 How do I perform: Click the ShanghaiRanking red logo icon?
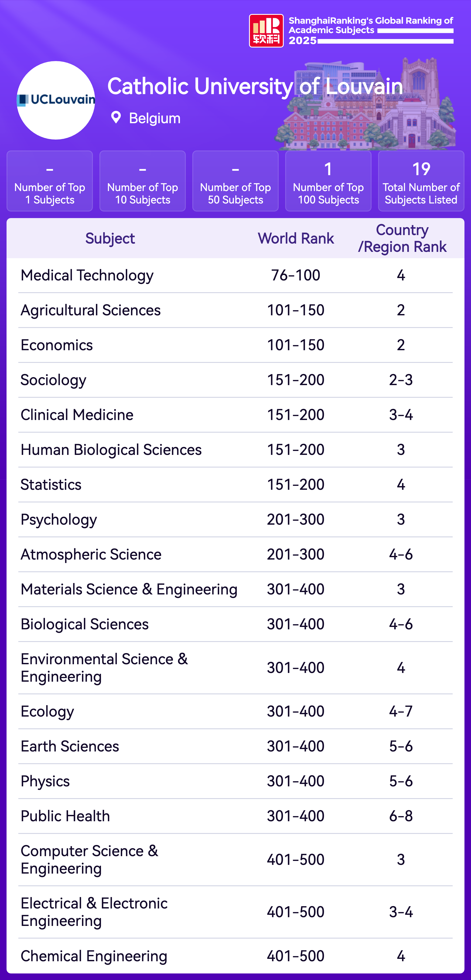coord(266,31)
